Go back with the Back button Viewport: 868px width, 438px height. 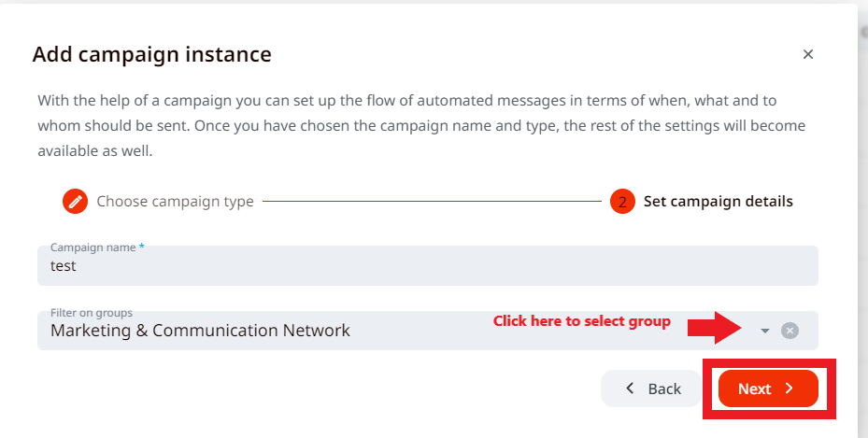(652, 389)
